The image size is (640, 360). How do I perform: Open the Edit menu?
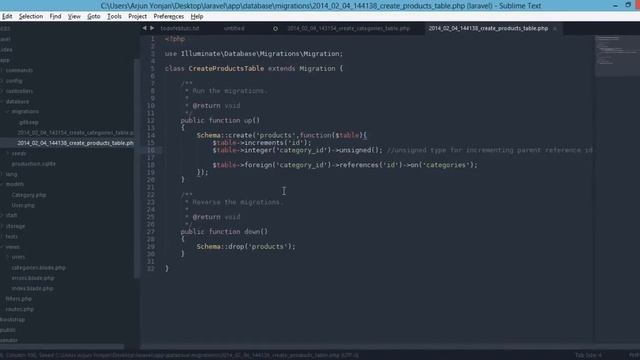7,16
